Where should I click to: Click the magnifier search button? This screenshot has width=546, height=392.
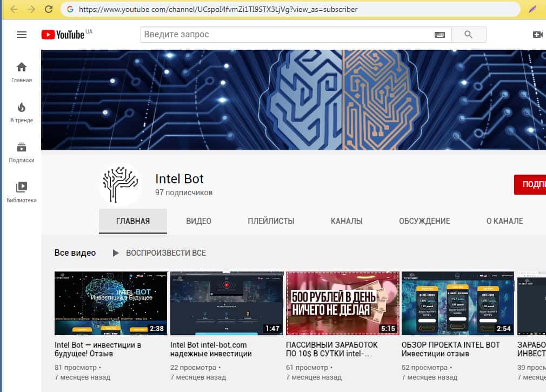468,35
